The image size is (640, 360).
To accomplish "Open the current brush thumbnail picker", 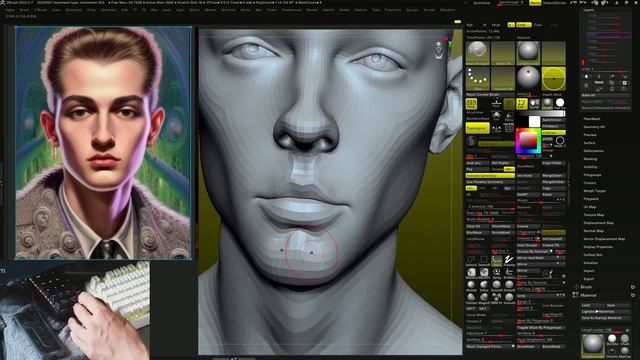I will tap(478, 53).
